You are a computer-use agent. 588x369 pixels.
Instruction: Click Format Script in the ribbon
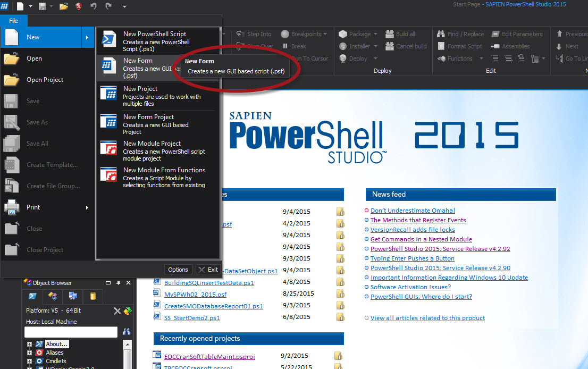pyautogui.click(x=460, y=46)
